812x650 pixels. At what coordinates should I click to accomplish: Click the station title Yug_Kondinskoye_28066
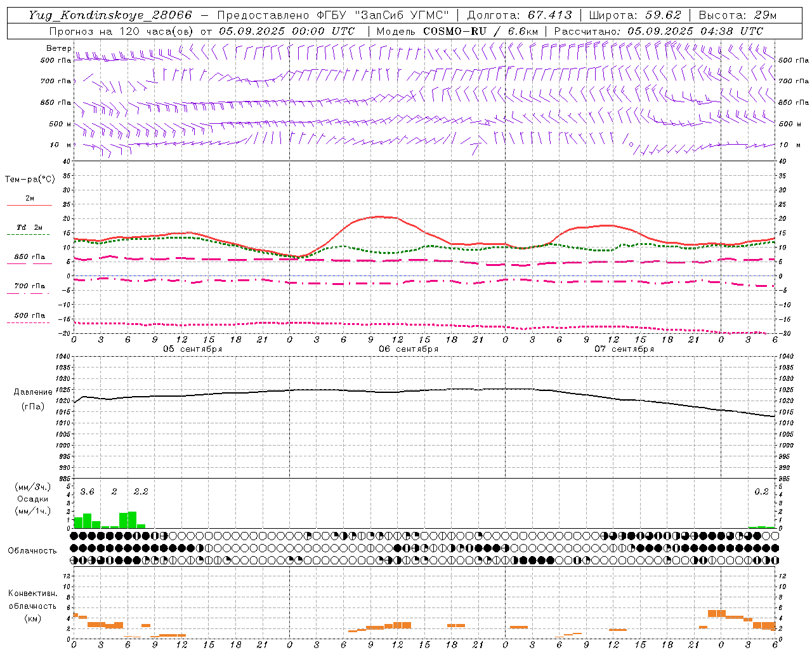pos(110,15)
